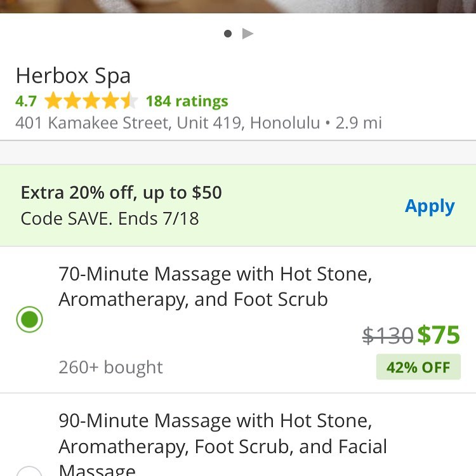Image resolution: width=476 pixels, height=476 pixels.
Task: Tap the 2.9 mi distance label
Action: click(x=359, y=122)
